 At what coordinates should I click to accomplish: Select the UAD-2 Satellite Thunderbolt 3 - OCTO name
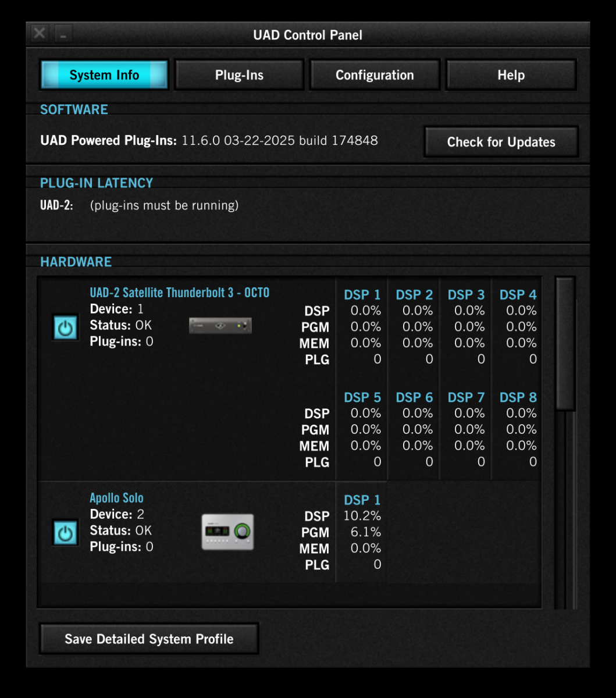coord(180,293)
